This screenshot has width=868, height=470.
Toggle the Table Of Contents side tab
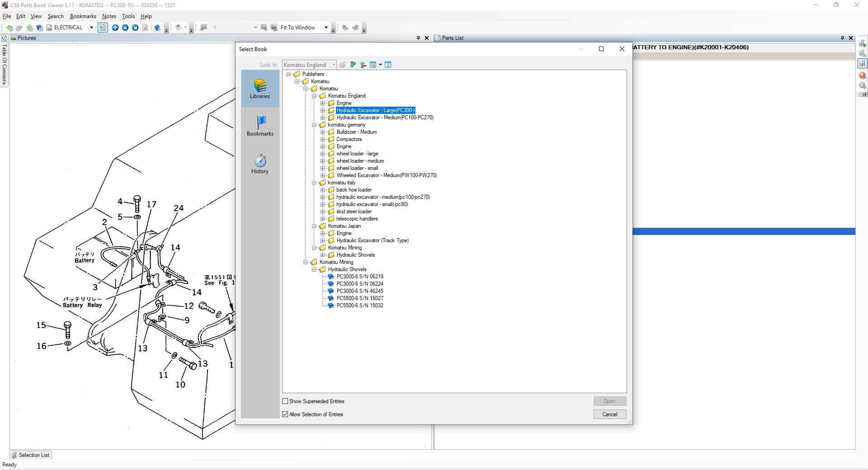[4, 64]
